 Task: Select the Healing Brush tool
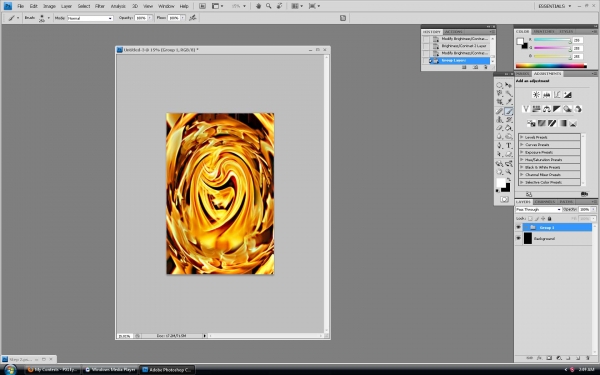tap(499, 111)
